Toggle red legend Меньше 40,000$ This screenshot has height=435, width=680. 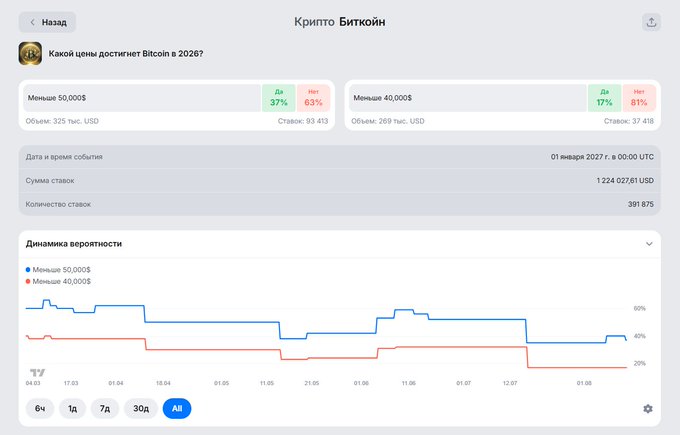coord(58,281)
